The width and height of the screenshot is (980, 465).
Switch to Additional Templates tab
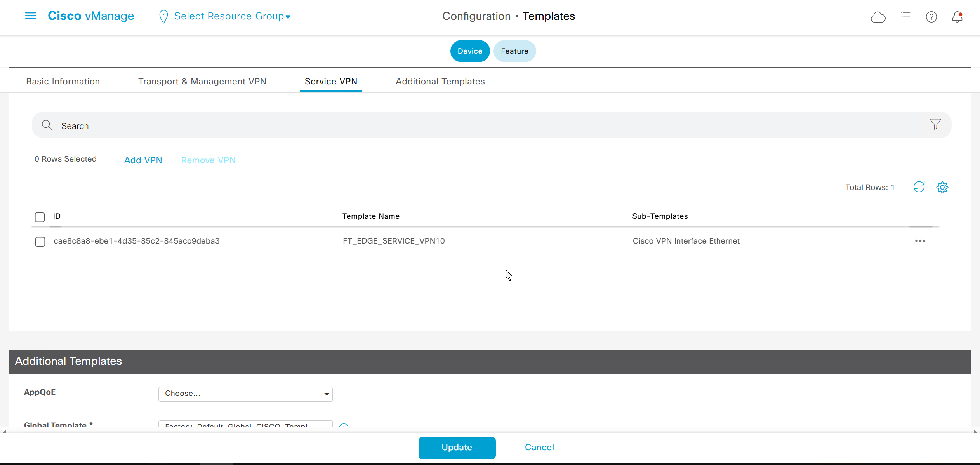point(440,82)
